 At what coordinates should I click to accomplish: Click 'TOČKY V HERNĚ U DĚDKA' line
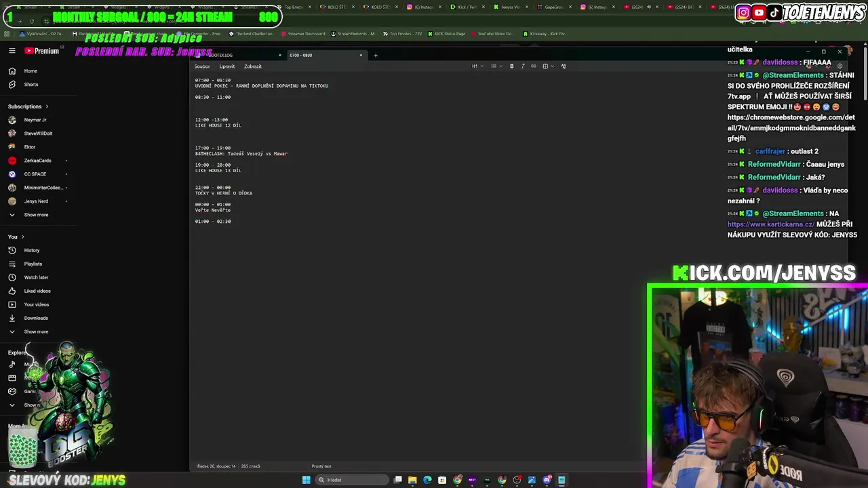tap(224, 193)
